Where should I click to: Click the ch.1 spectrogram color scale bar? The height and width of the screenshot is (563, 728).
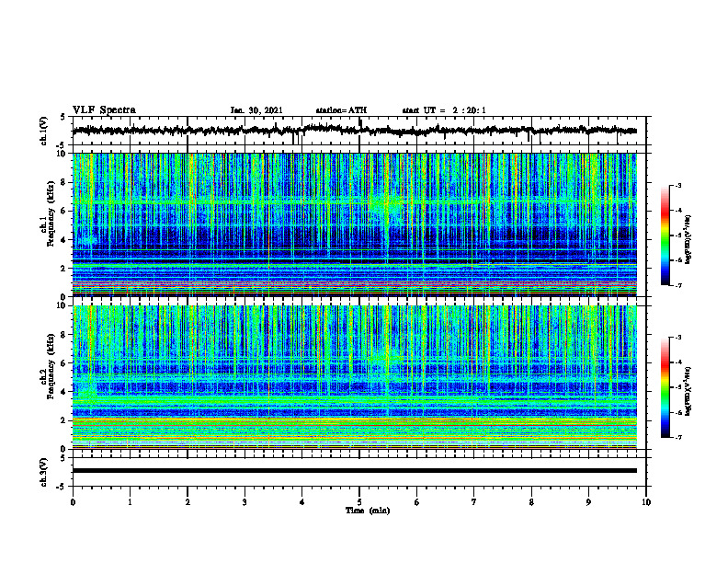click(665, 236)
